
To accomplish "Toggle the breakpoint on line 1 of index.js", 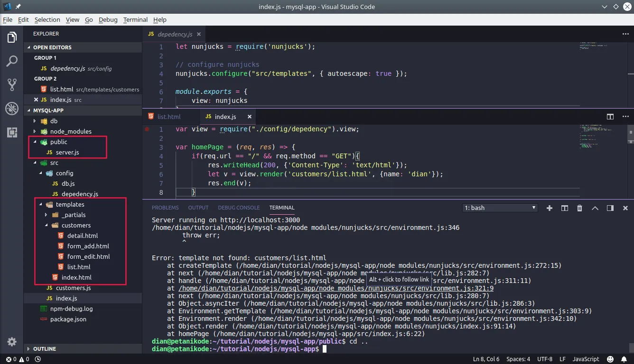I will click(x=147, y=129).
